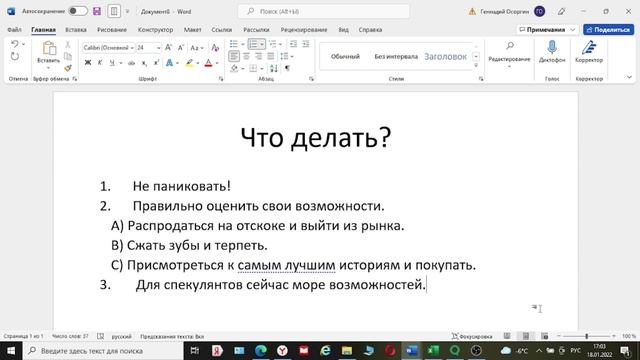Apply the Без интервала style
This screenshot has height=360, width=640.
(x=396, y=56)
